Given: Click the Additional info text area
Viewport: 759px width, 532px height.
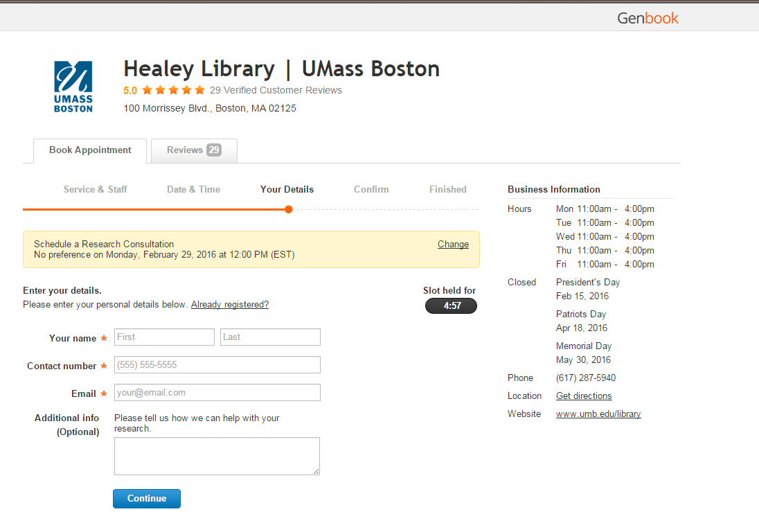Looking at the screenshot, I should [217, 456].
